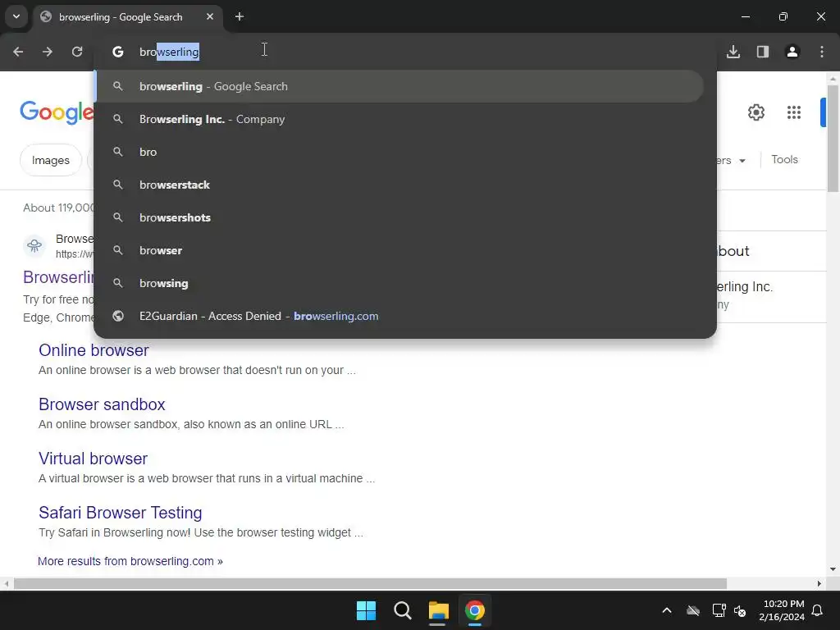Select the Images filter chip
840x630 pixels.
click(50, 160)
